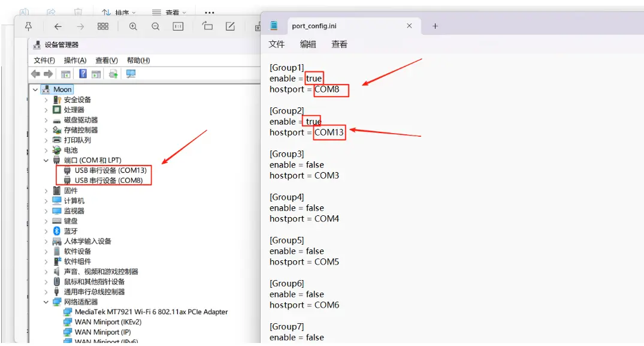Open the three-dots more options menu
This screenshot has width=644, height=346.
click(210, 13)
